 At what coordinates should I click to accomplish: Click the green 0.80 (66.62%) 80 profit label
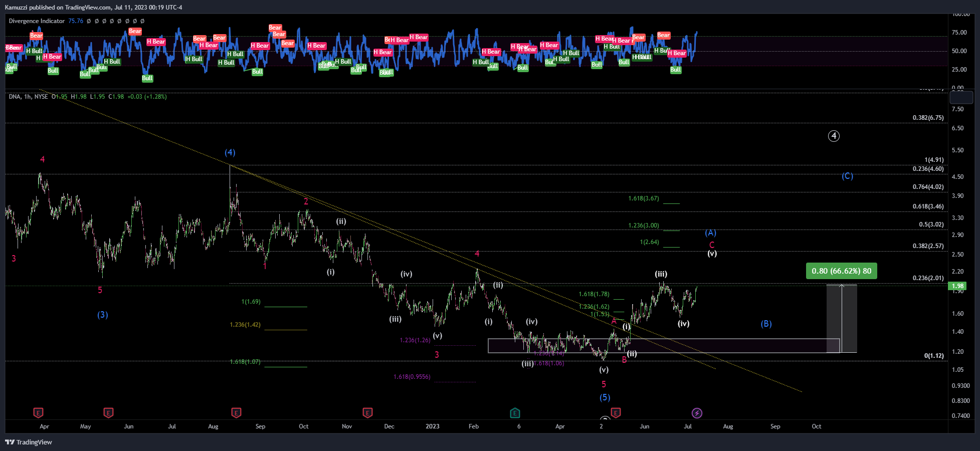pyautogui.click(x=842, y=271)
